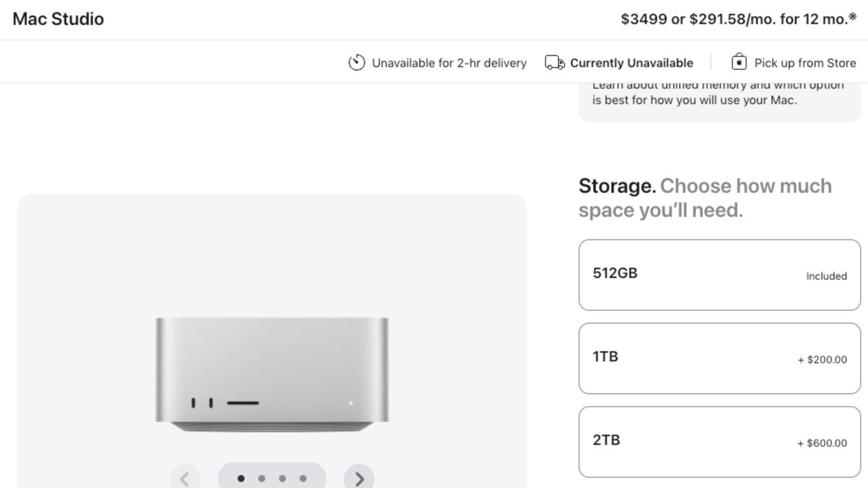Viewport: 868px width, 488px height.
Task: Click the Mac Studio title heading
Action: click(58, 19)
